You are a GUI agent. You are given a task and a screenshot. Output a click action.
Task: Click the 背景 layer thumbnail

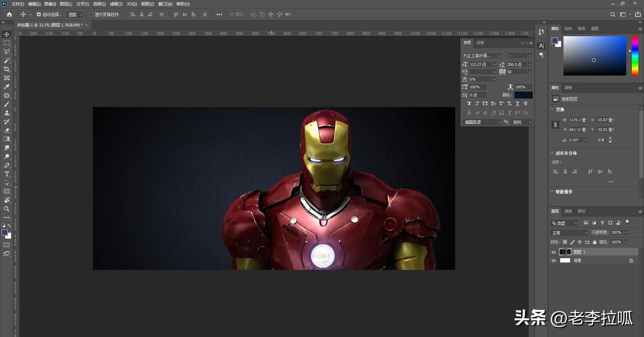click(565, 260)
